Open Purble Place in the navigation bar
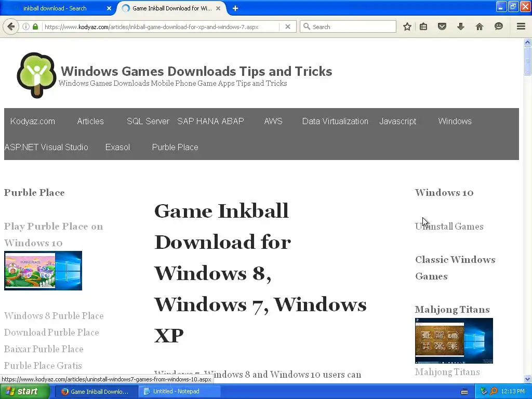 175,147
